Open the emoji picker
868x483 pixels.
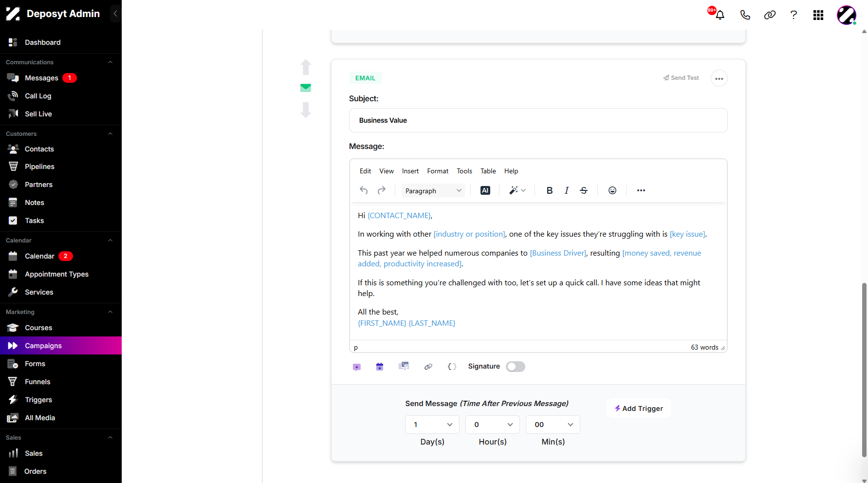(612, 190)
